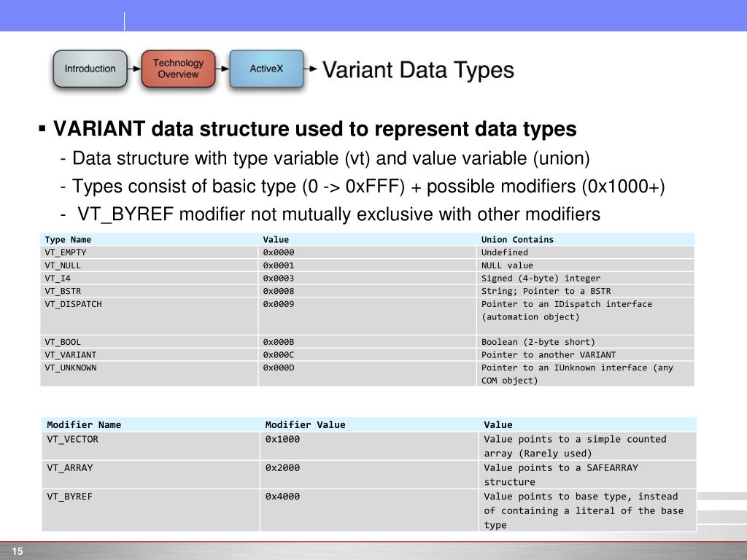This screenshot has width=747, height=560.
Task: Select the heading VARIANT data structure used to represent data types
Action: 314,129
